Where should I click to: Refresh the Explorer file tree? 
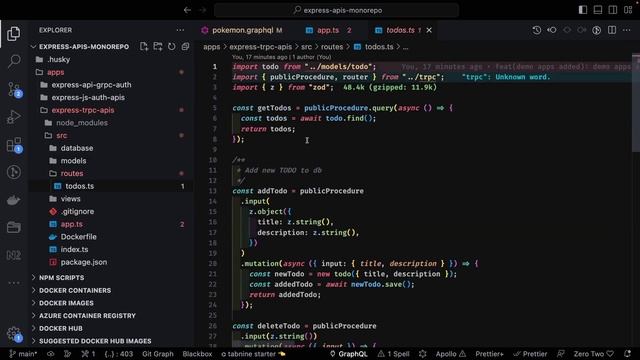click(171, 47)
